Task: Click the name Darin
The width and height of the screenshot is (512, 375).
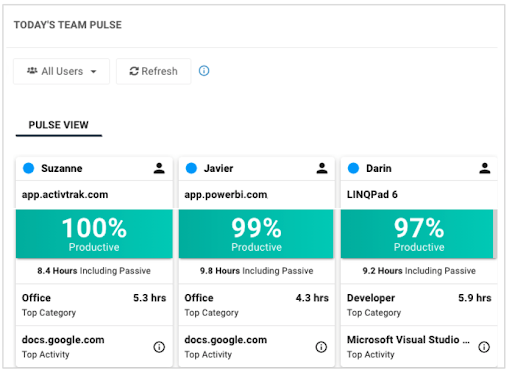Action: (379, 168)
